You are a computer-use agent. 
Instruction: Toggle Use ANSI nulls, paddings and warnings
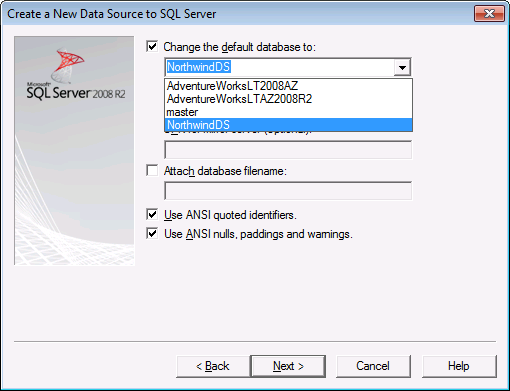pyautogui.click(x=152, y=233)
